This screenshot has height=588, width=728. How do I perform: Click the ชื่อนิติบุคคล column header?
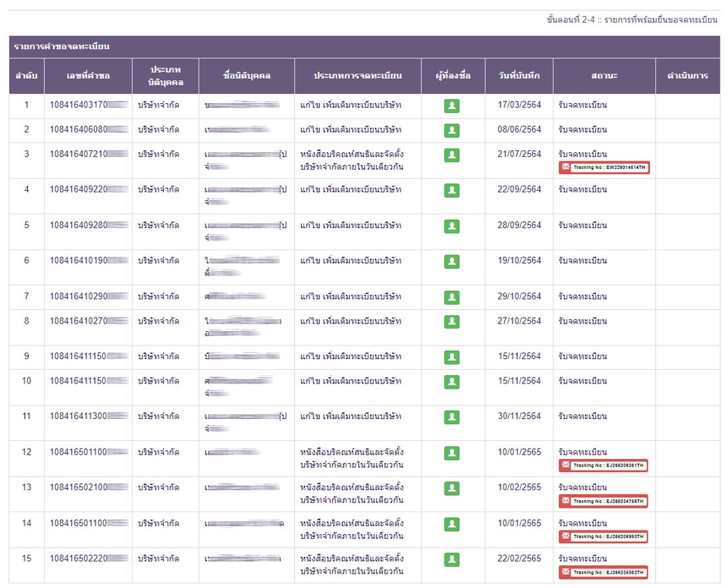click(246, 76)
